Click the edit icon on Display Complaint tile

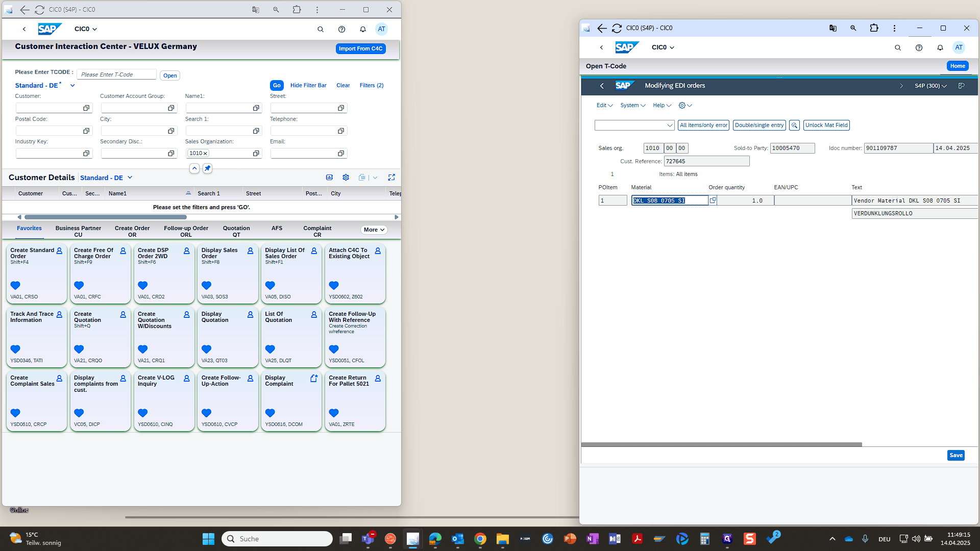pyautogui.click(x=314, y=379)
